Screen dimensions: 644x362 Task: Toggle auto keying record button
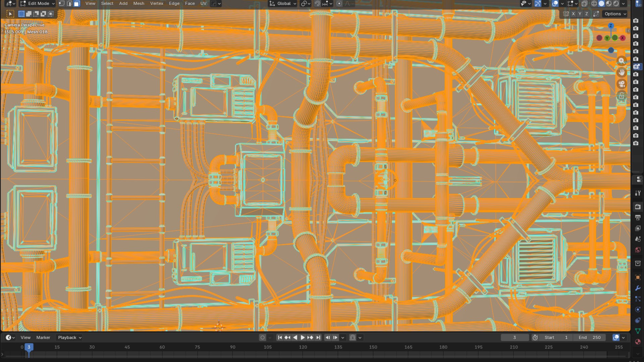pyautogui.click(x=263, y=338)
